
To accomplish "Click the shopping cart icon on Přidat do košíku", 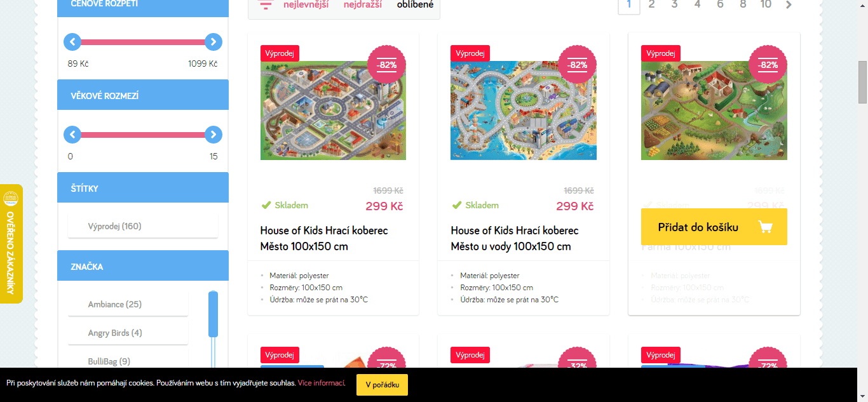I will click(x=766, y=227).
